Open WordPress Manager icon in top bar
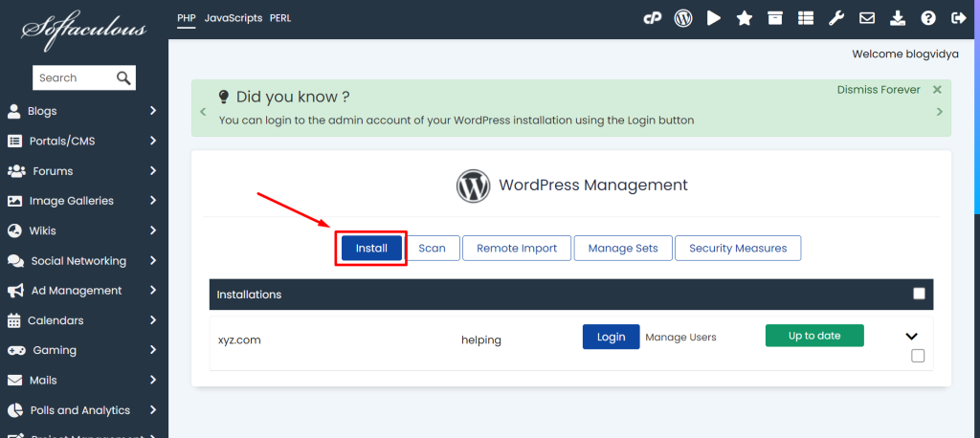 click(x=683, y=19)
